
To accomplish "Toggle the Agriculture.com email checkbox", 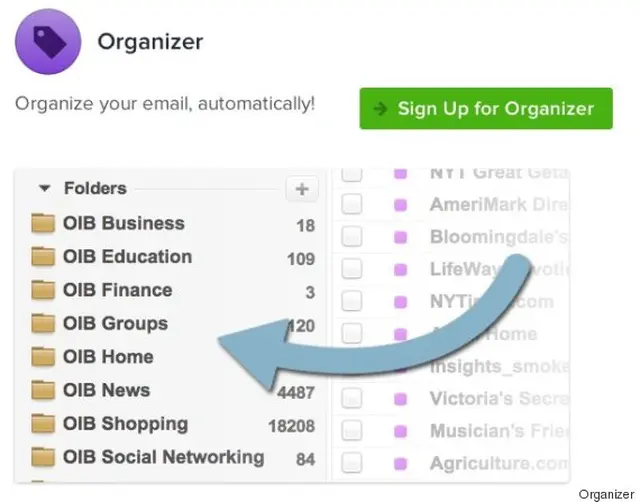I will [x=351, y=463].
